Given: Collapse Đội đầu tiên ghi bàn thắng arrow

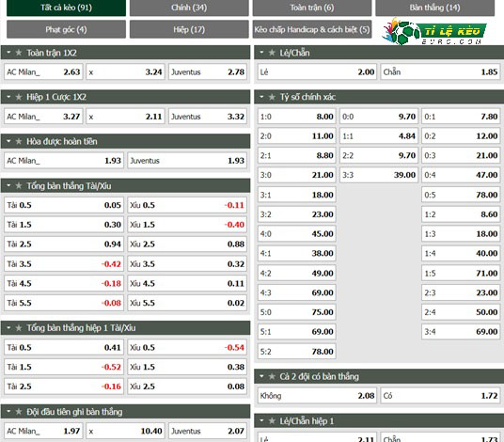Looking at the screenshot, I should point(8,412).
